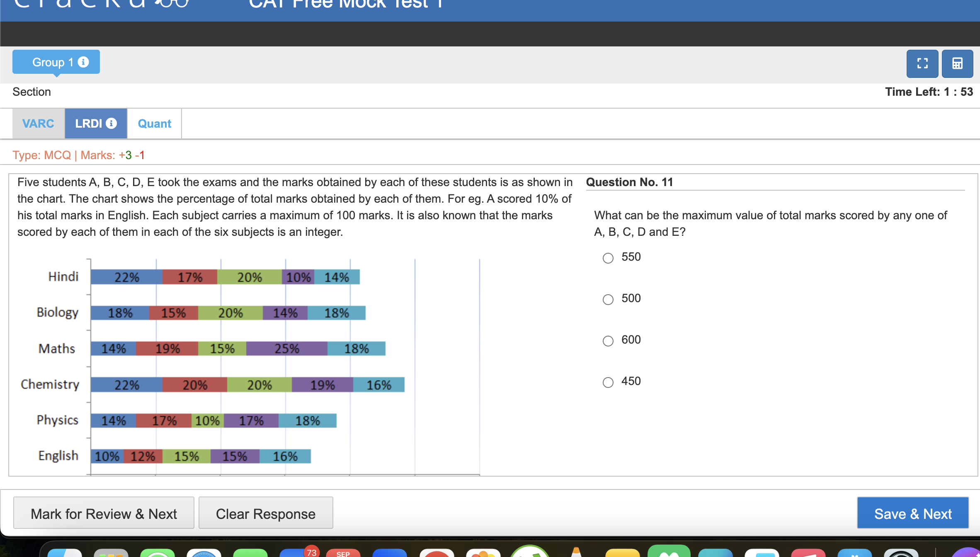This screenshot has width=980, height=557.
Task: Click the Save & Next button
Action: (x=913, y=513)
